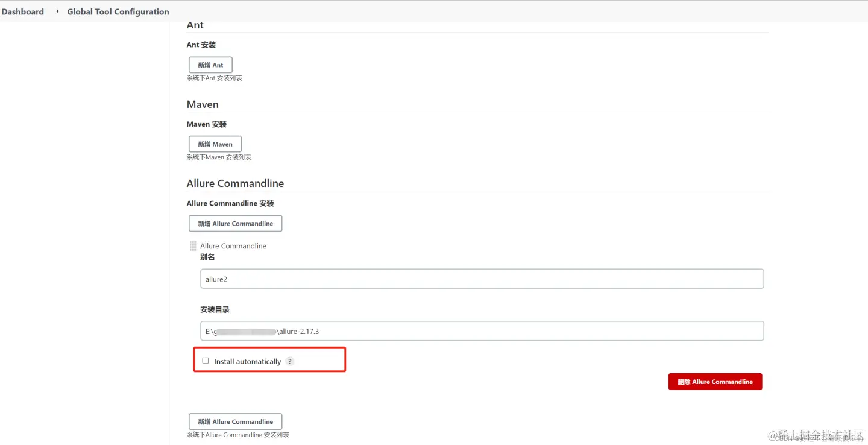
Task: Select the Ant 安装 label text
Action: tap(201, 45)
